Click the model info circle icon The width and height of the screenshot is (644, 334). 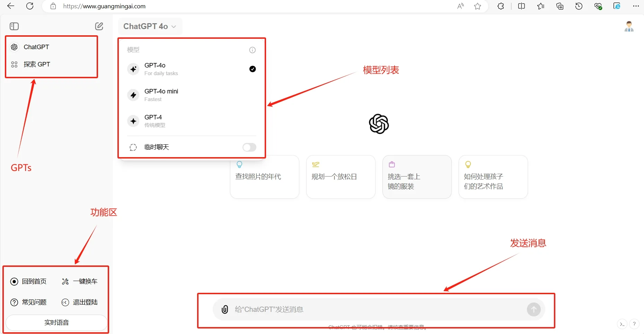253,50
